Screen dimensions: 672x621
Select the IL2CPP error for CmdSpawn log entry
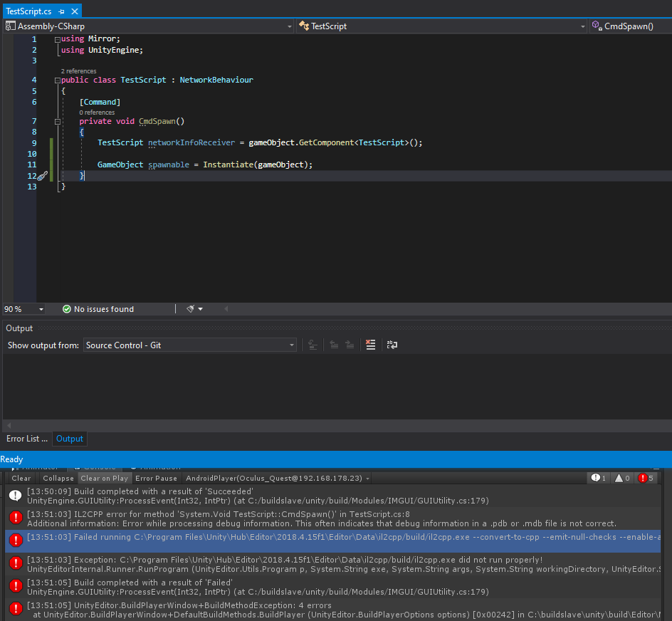pos(332,519)
